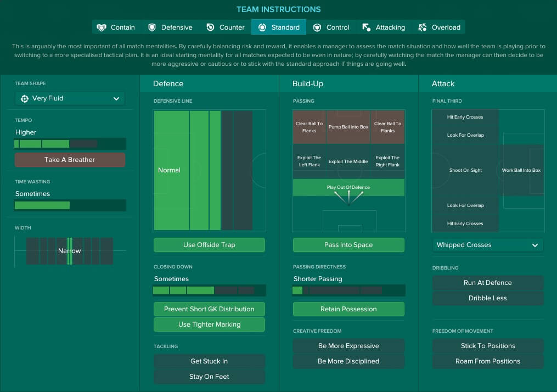Enable the Get Stuck In tackling option
This screenshot has width=557, height=392.
[x=209, y=361]
